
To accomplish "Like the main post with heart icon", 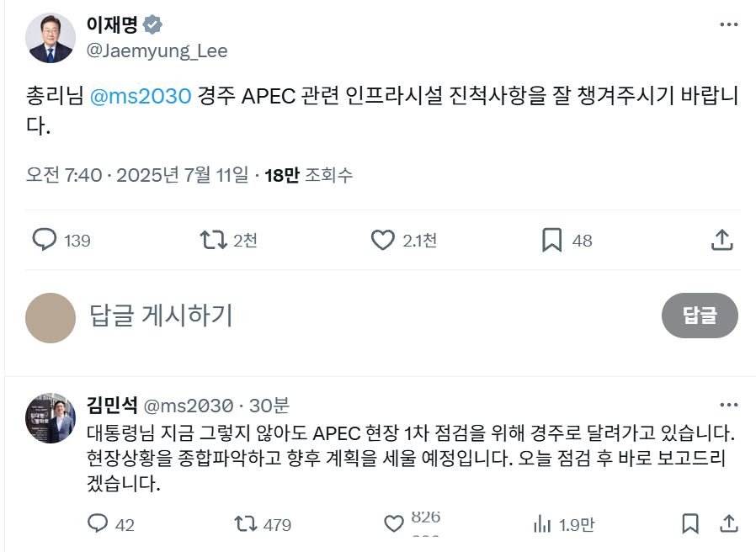I will point(383,241).
